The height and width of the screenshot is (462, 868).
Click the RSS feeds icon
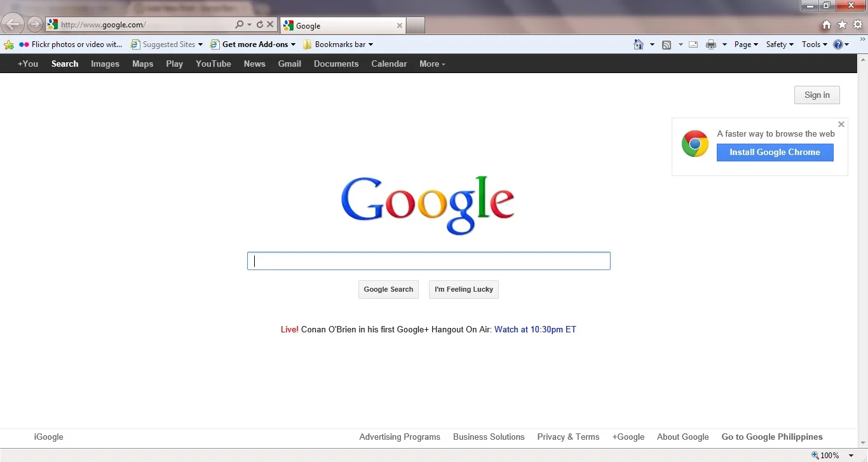tap(667, 44)
